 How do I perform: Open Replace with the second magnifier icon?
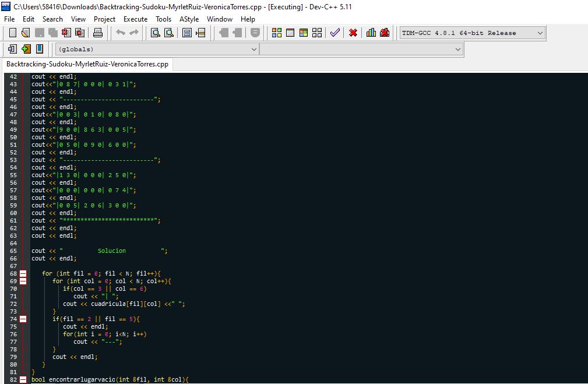[169, 33]
